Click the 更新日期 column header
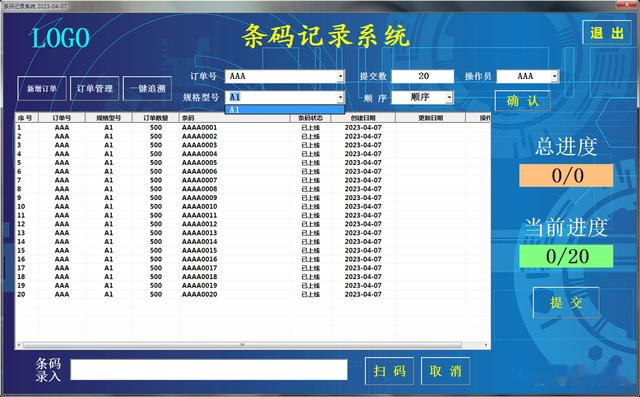 click(431, 118)
